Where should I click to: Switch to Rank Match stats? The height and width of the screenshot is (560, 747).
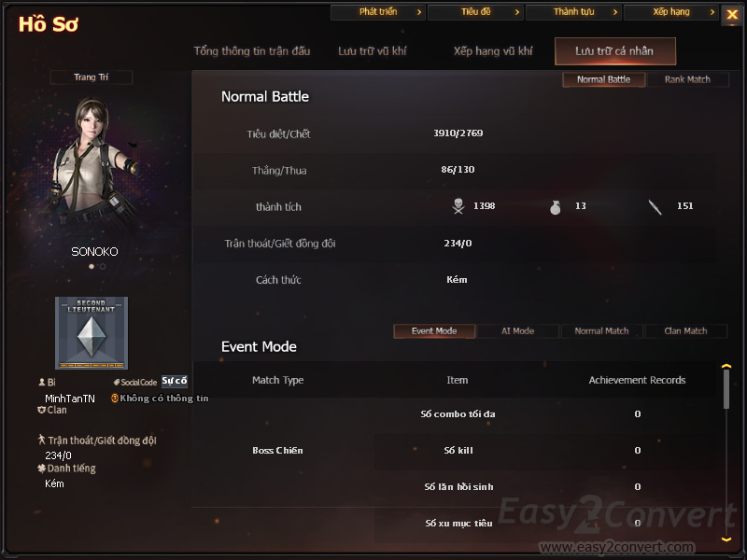pyautogui.click(x=687, y=79)
